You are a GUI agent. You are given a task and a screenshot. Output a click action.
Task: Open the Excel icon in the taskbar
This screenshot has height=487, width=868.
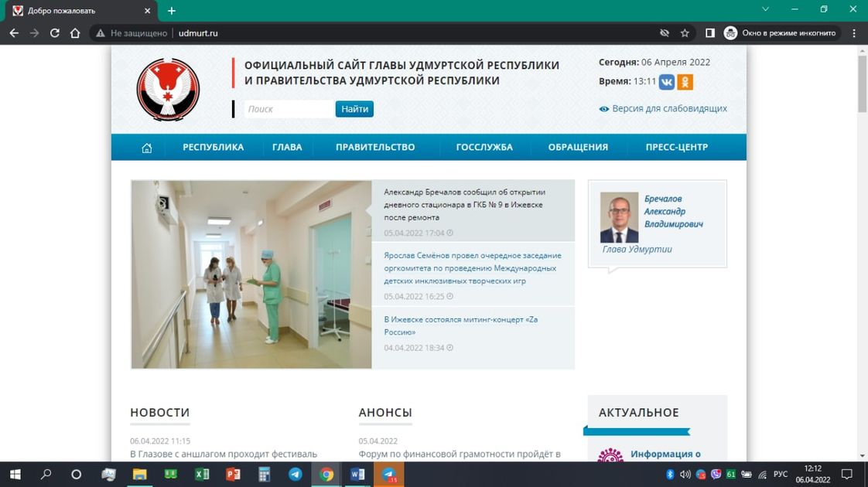pos(201,474)
